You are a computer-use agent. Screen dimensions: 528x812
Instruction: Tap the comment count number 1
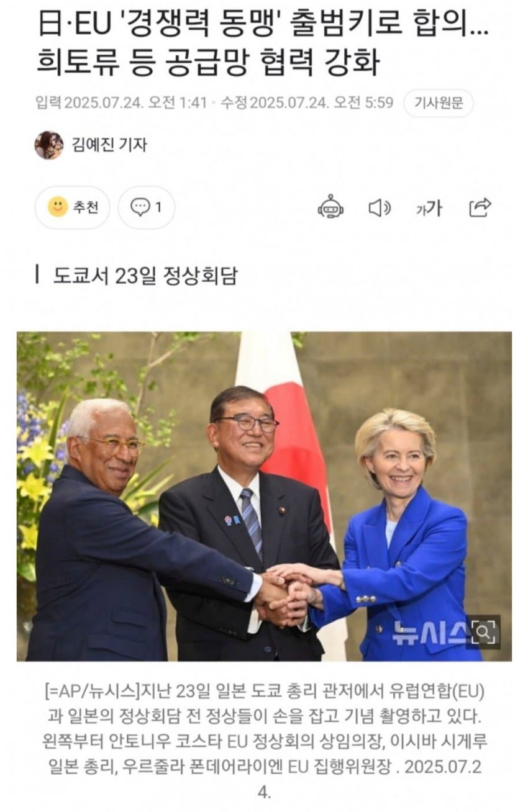click(x=158, y=207)
